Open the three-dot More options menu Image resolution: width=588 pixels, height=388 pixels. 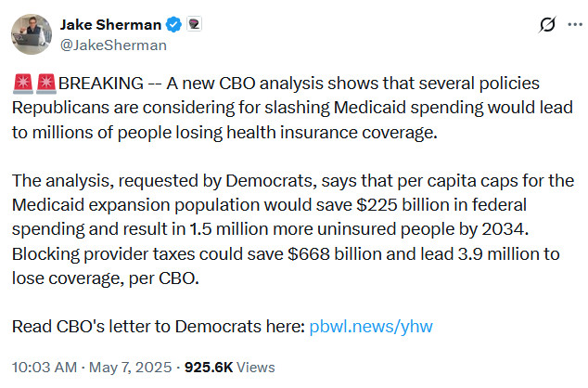click(575, 25)
